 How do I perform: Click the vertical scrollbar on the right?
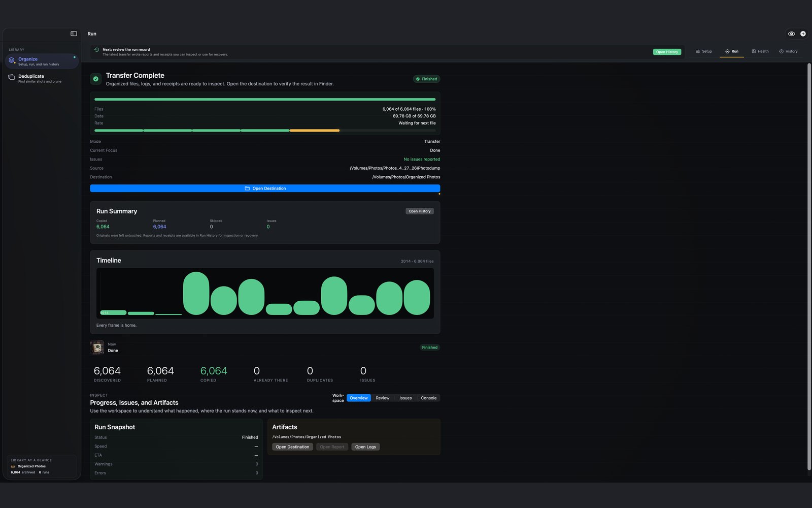click(x=809, y=267)
